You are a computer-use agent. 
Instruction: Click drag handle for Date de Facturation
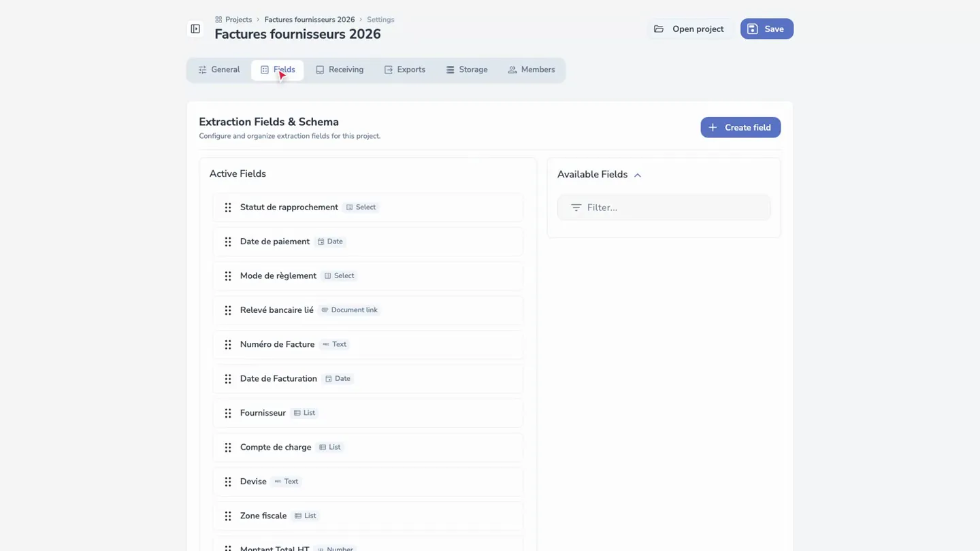(x=228, y=379)
